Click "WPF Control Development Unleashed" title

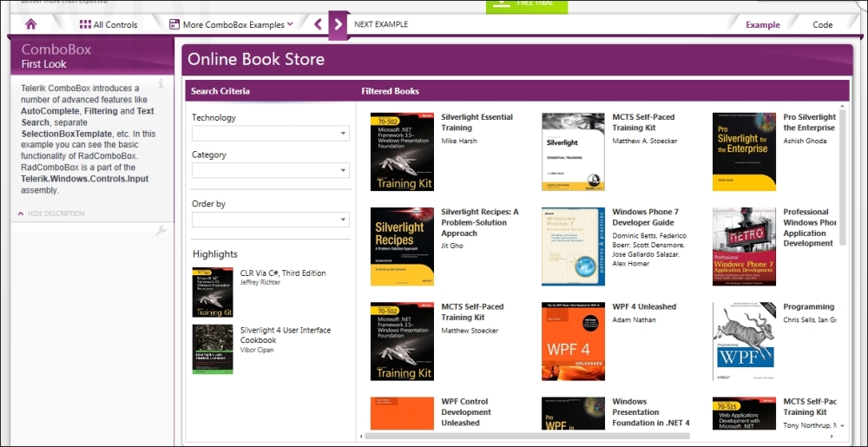[x=466, y=412]
